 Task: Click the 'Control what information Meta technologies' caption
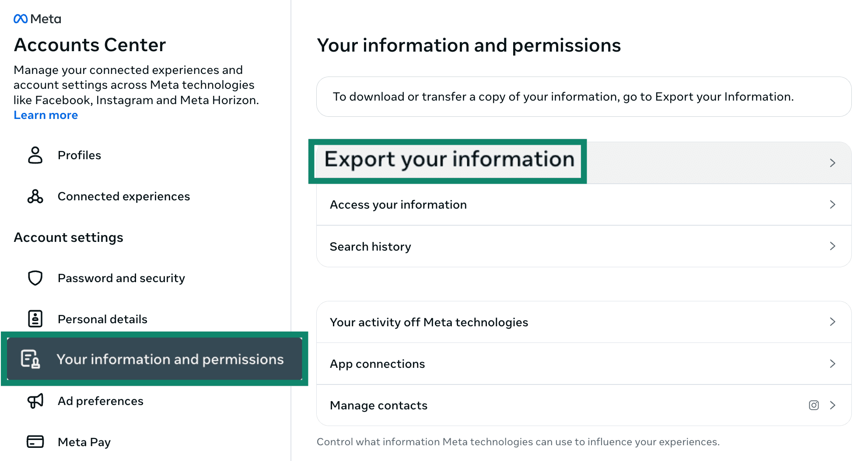(518, 442)
